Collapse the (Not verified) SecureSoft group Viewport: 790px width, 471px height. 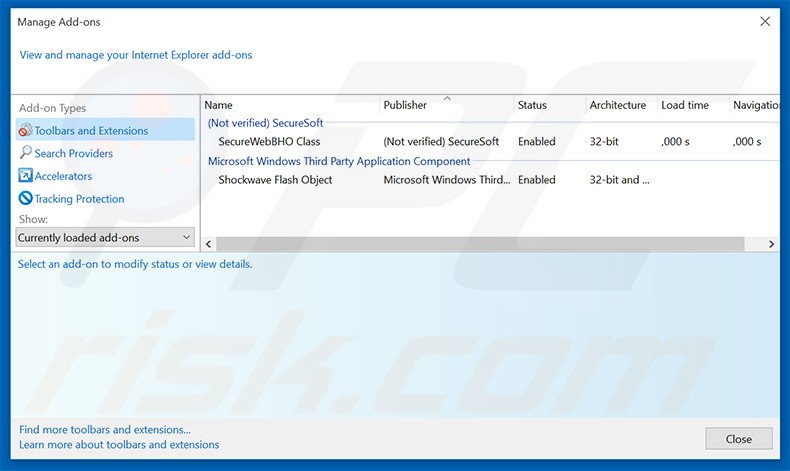(265, 123)
